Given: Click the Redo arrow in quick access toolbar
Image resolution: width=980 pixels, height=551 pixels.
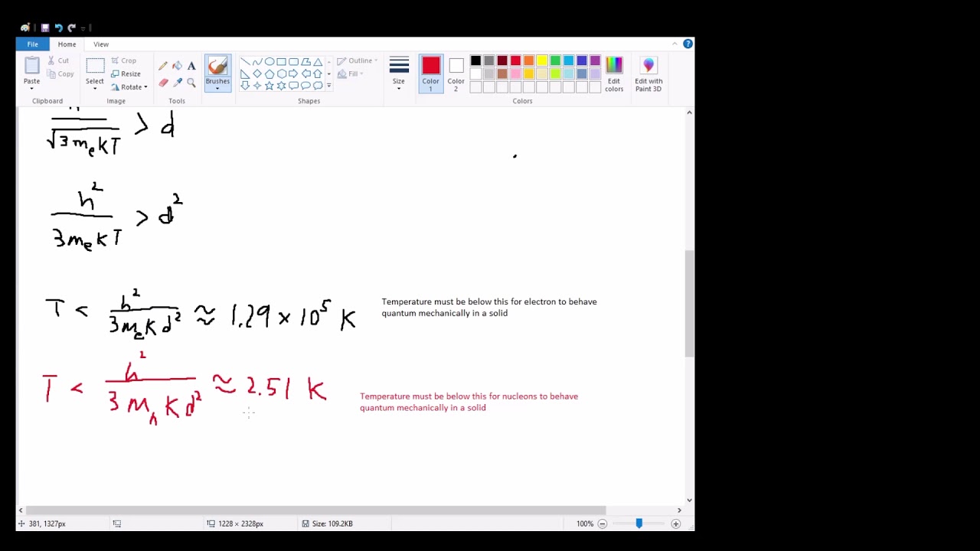Looking at the screenshot, I should (x=72, y=28).
